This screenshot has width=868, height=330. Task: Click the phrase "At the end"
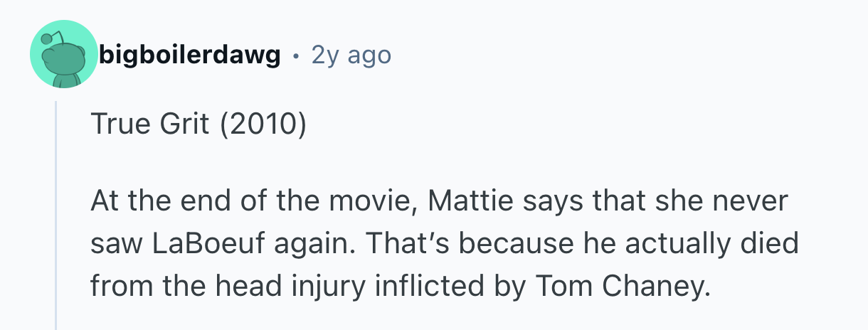(x=158, y=202)
